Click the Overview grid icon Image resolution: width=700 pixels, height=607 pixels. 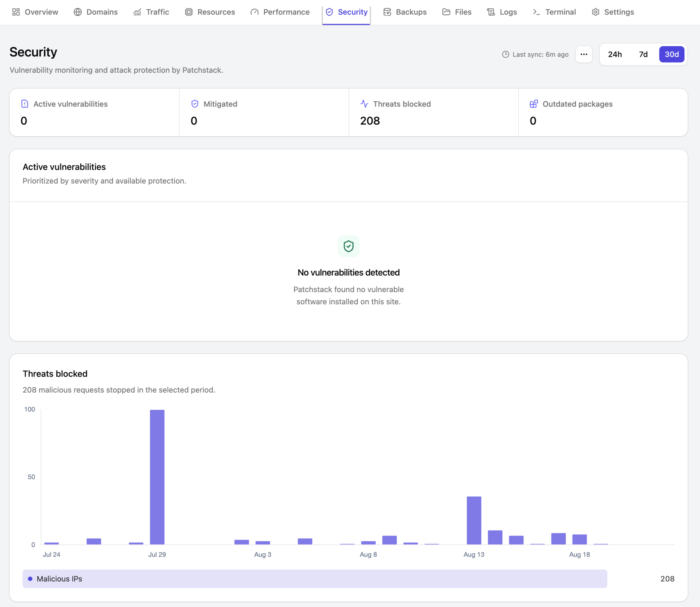point(16,12)
